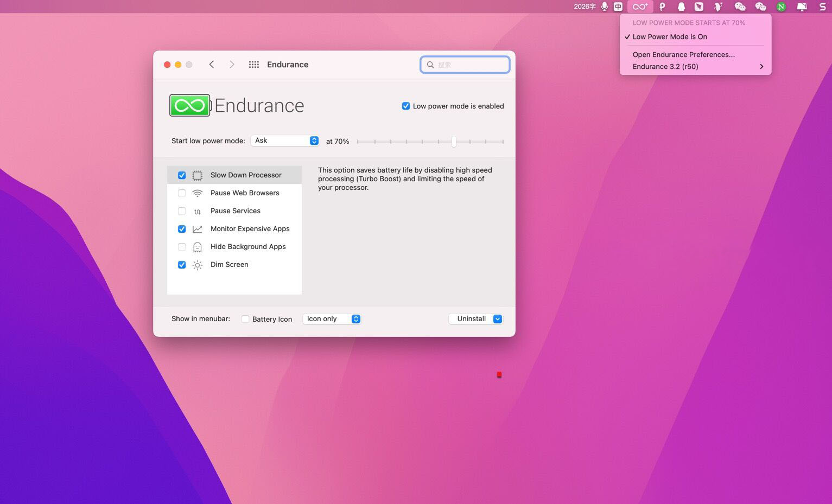This screenshot has height=504, width=832.
Task: Click the Endurance infinity icon in menu bar
Action: coord(640,7)
